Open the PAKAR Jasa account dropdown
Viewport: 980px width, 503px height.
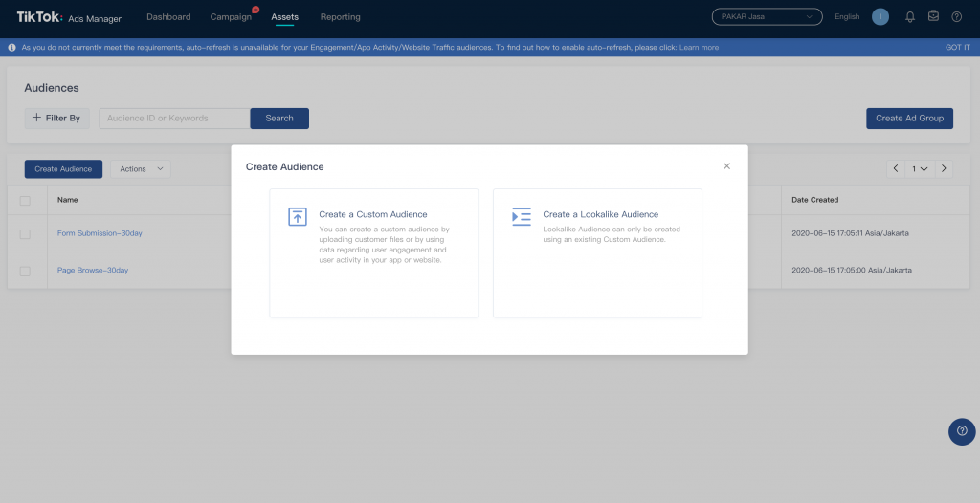(767, 17)
